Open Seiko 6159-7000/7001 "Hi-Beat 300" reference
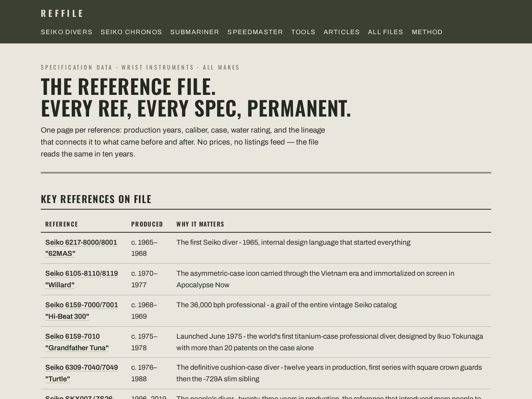This screenshot has height=399, width=532. pyautogui.click(x=82, y=311)
